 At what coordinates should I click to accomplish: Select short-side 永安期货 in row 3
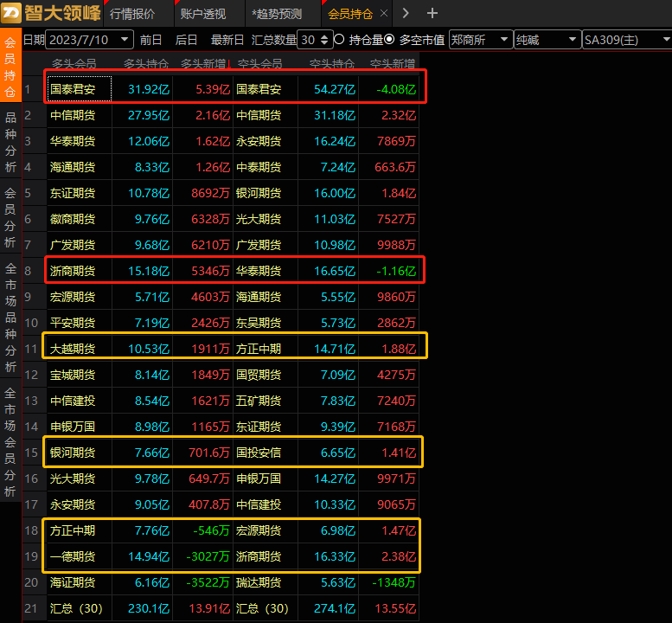click(x=266, y=141)
